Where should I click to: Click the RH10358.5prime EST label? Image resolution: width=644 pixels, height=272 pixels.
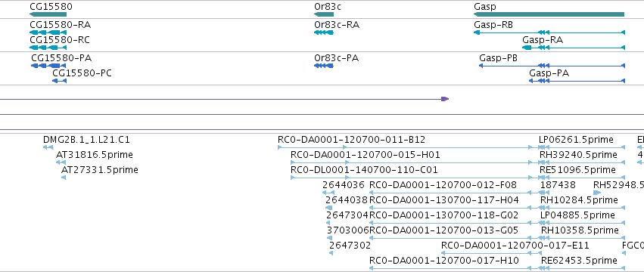pyautogui.click(x=580, y=230)
